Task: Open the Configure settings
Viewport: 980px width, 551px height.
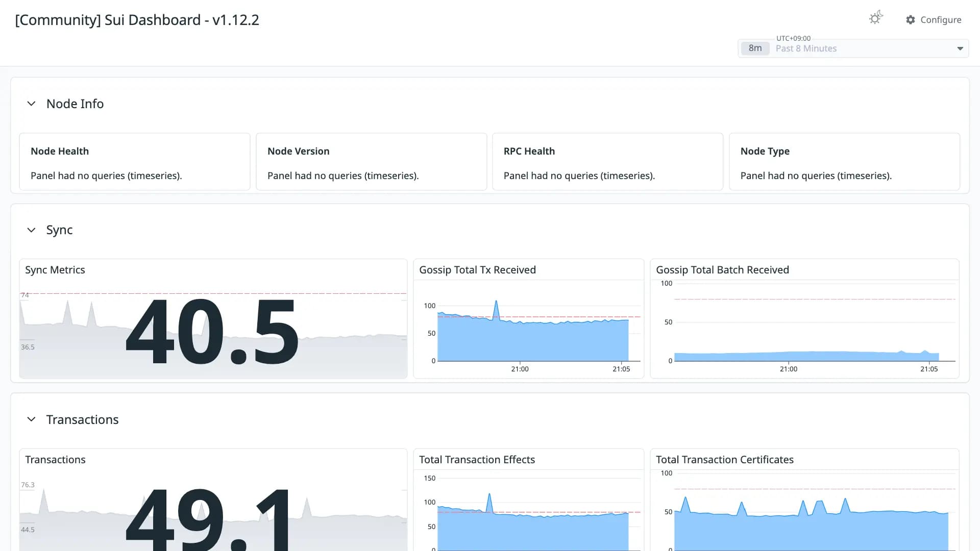Action: click(934, 20)
